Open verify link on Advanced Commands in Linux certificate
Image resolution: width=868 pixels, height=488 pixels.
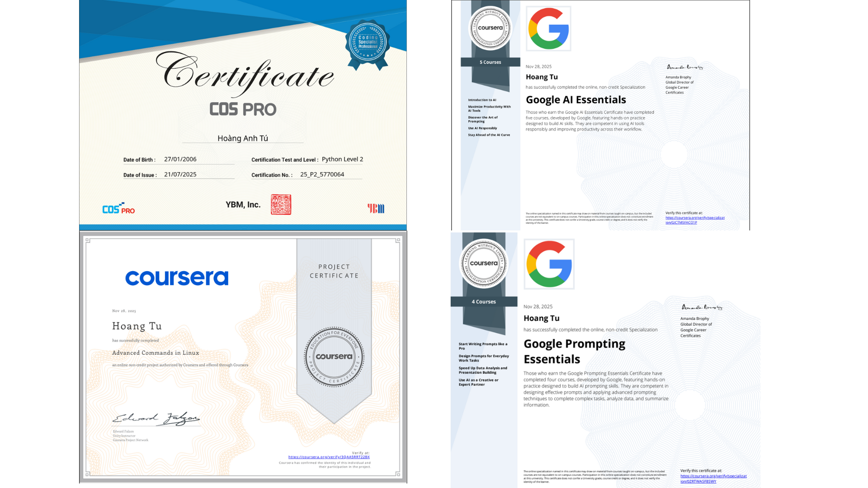[329, 457]
